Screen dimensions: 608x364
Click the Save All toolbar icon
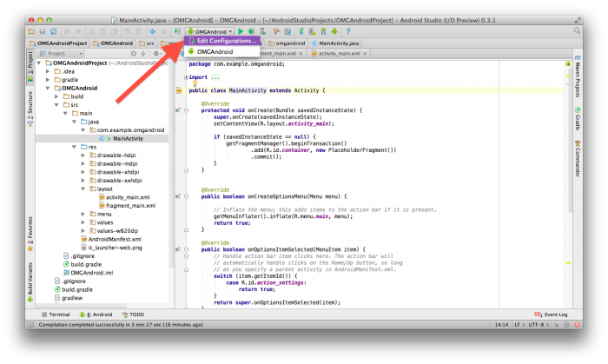pos(43,31)
